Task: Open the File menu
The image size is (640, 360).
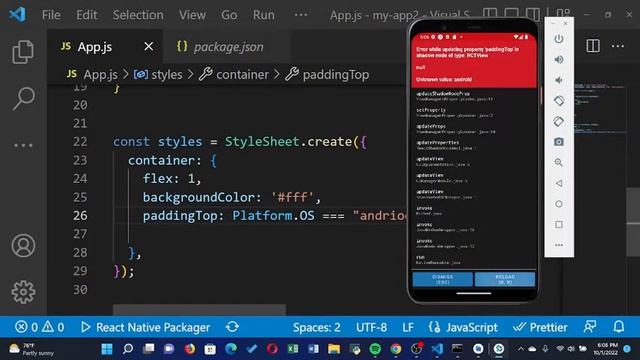Action: coord(51,15)
